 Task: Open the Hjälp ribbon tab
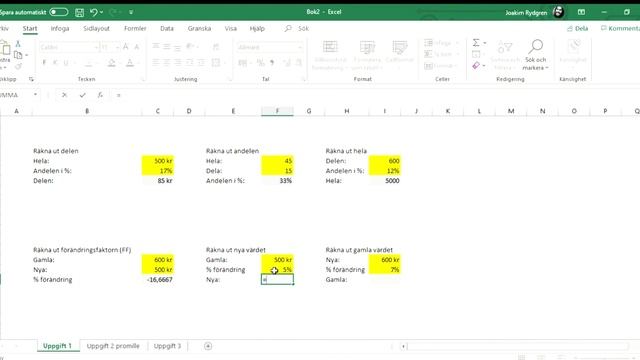[257, 29]
